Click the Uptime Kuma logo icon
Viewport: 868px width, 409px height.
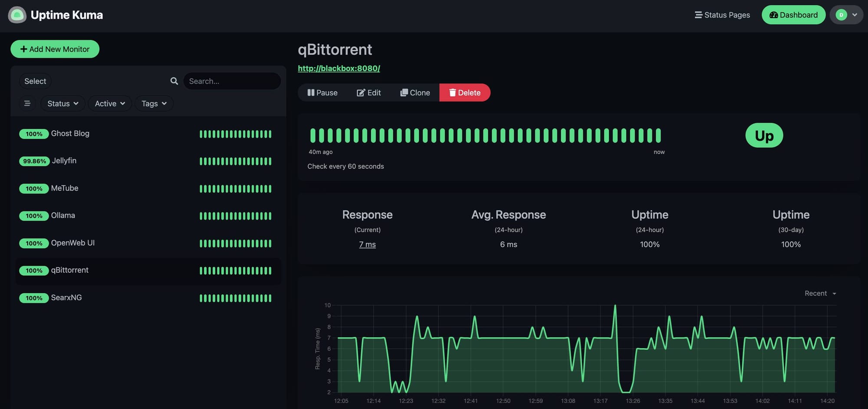point(17,15)
